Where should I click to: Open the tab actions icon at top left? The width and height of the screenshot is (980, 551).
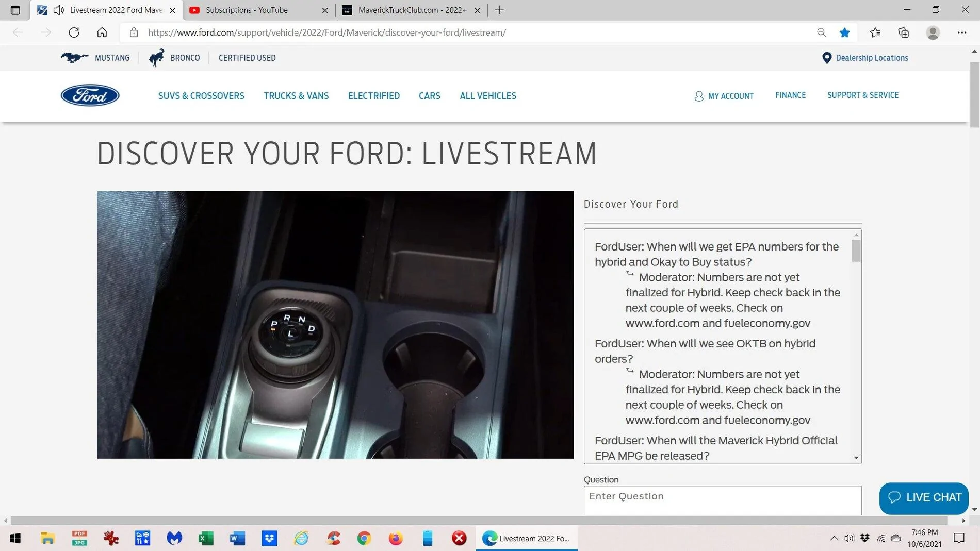(15, 10)
